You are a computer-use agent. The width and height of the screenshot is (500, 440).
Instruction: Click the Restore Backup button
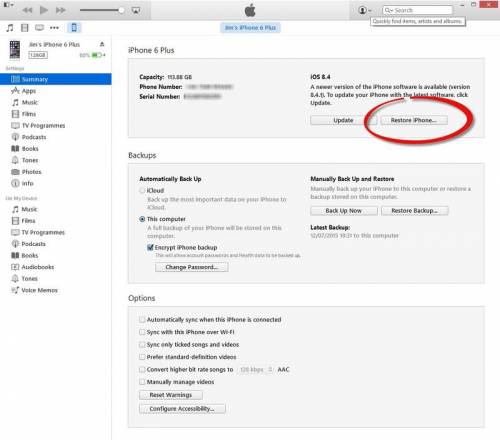[415, 211]
